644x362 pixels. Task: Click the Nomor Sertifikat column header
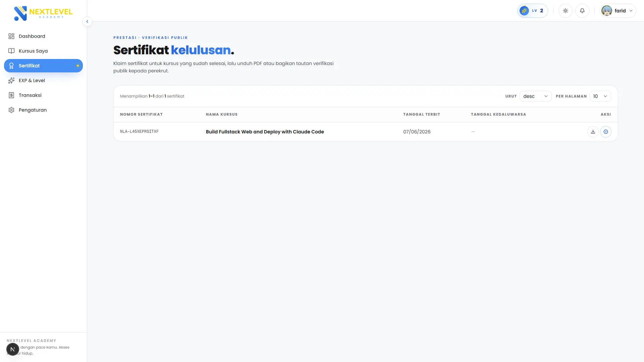tap(141, 114)
